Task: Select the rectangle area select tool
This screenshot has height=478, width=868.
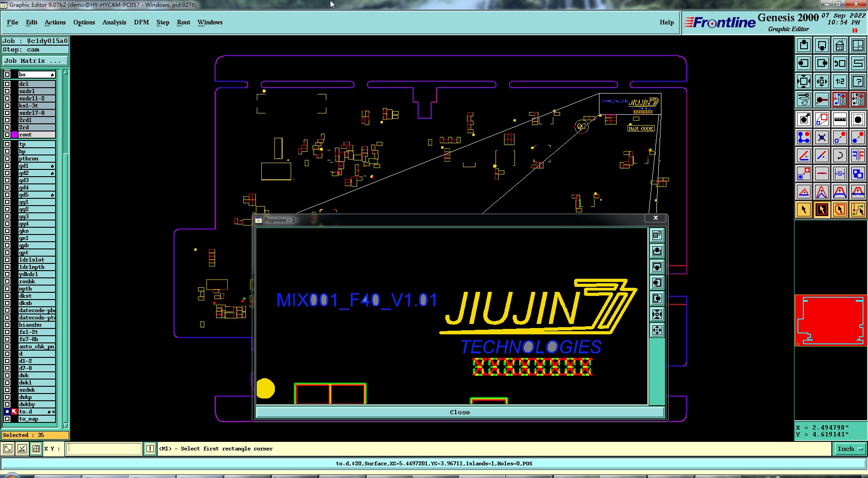Action: coord(822,210)
